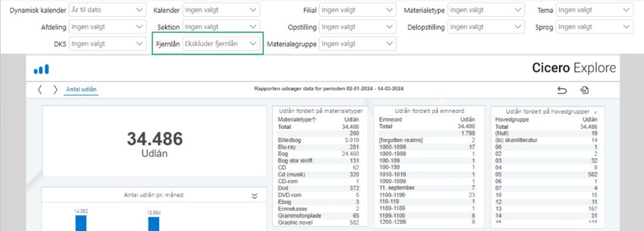Open the Kalender dropdown
Viewport: 644px width, 231px height.
click(221, 10)
